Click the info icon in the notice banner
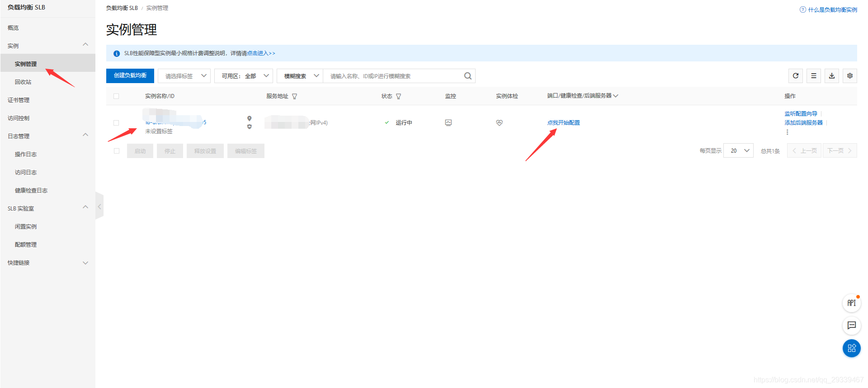The height and width of the screenshot is (388, 868). click(117, 53)
